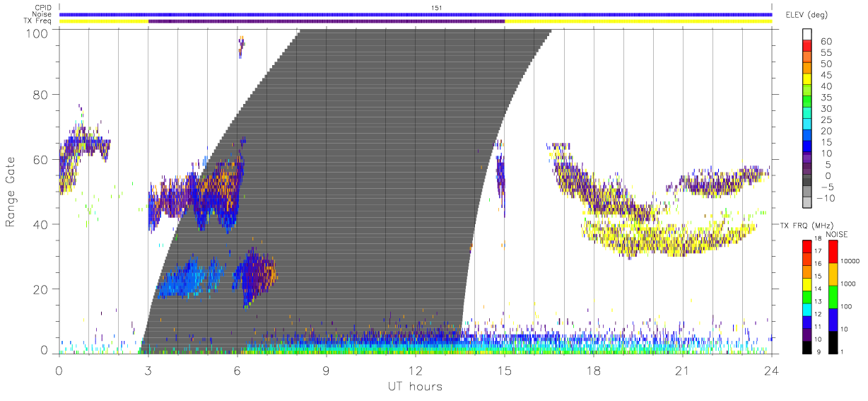Pick the green swatch in TX FRQ bar
868x401 pixels.
click(x=807, y=297)
